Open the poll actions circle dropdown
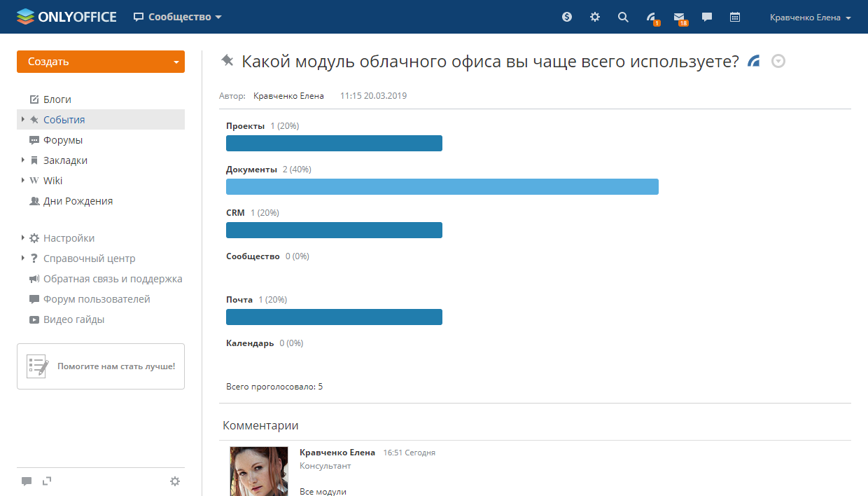 pyautogui.click(x=778, y=62)
